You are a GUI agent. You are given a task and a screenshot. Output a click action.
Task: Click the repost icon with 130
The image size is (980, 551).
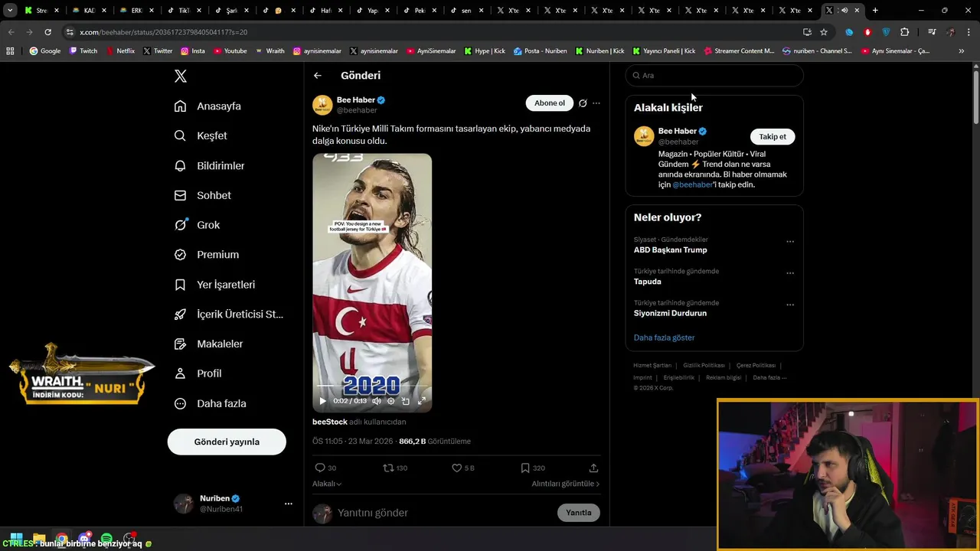(395, 468)
